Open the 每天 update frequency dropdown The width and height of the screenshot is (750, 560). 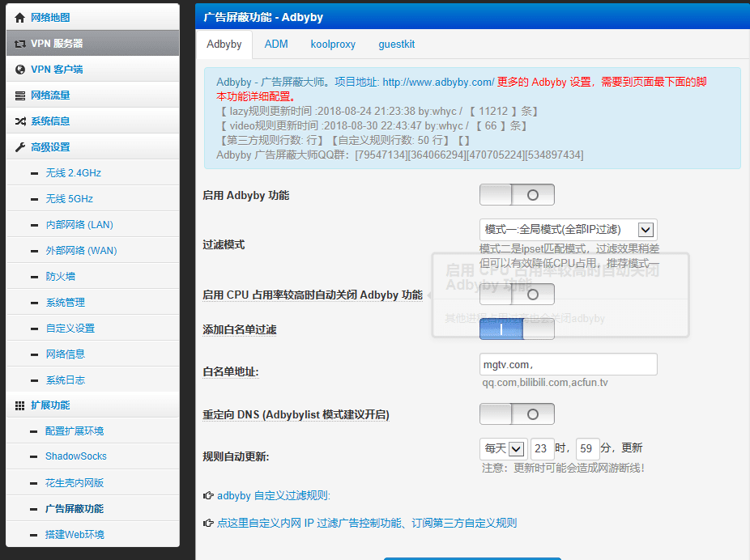pyautogui.click(x=502, y=448)
